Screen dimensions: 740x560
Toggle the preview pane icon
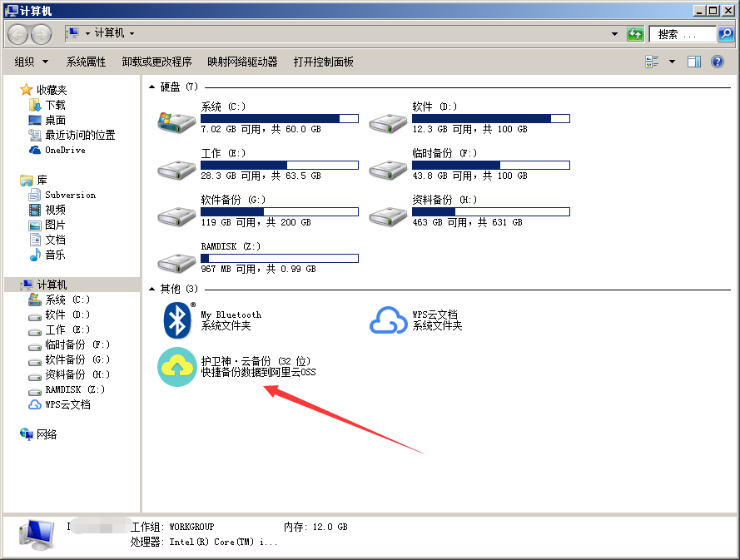point(693,61)
